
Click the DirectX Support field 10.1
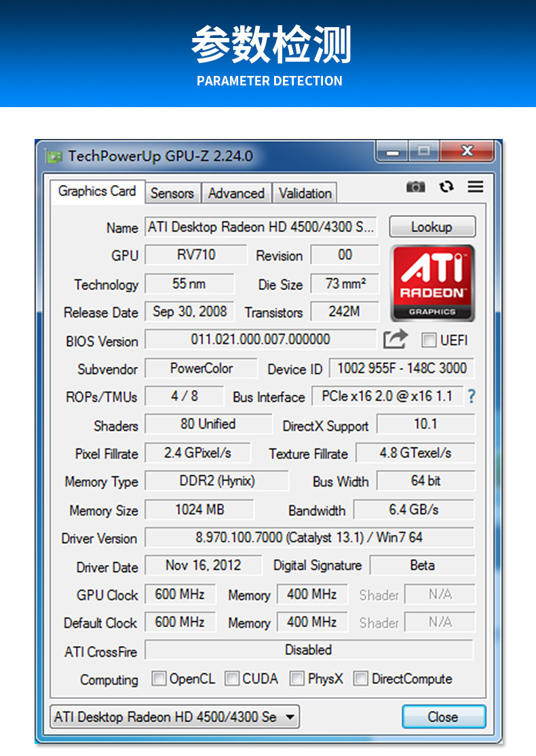(426, 424)
